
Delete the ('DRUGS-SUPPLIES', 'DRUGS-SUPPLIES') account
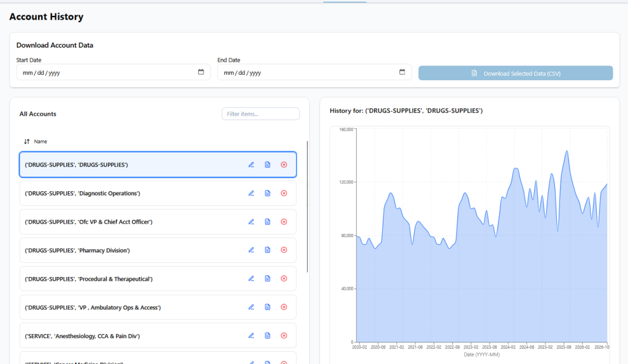click(284, 165)
